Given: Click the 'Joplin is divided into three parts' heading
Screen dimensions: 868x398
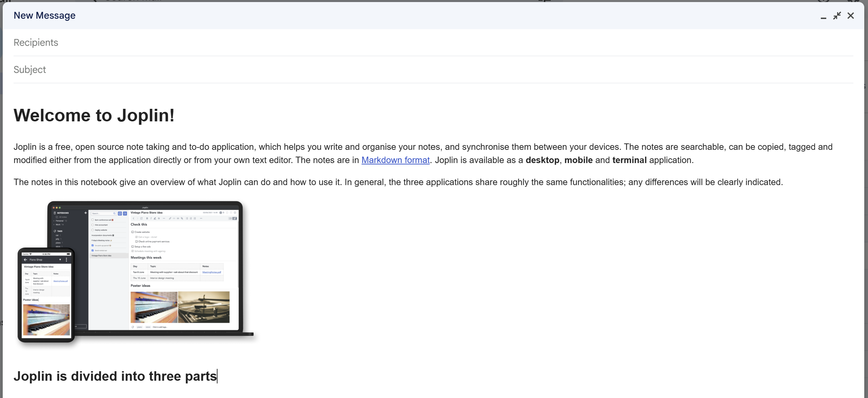Looking at the screenshot, I should (x=115, y=376).
